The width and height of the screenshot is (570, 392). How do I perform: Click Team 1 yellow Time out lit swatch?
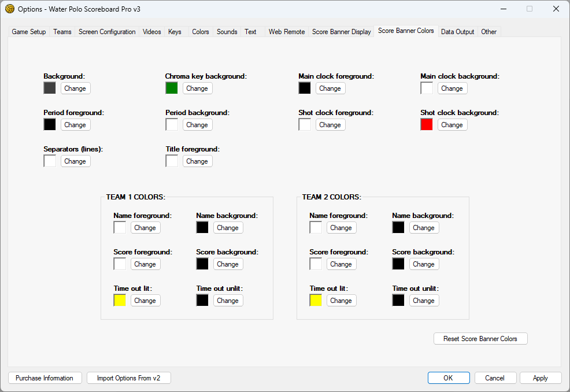click(x=120, y=301)
